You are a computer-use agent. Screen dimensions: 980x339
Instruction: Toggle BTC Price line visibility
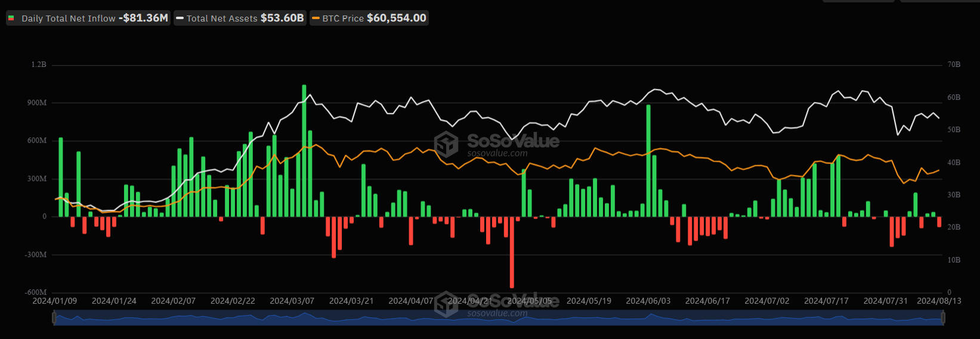[x=369, y=19]
